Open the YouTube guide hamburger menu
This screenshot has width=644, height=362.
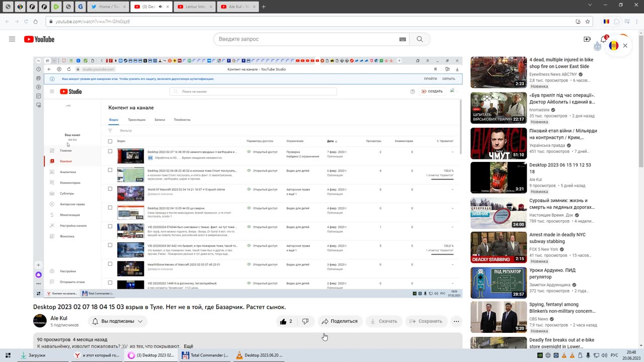pyautogui.click(x=12, y=39)
